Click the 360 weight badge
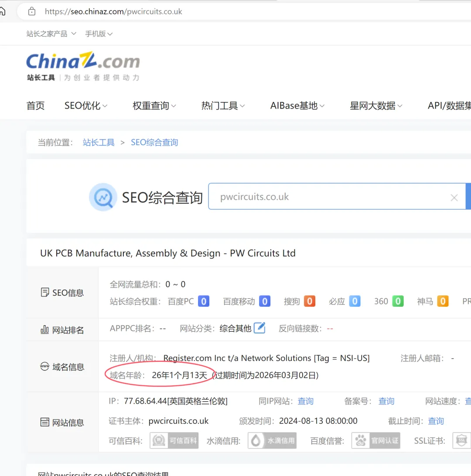The height and width of the screenshot is (476, 471). [398, 301]
